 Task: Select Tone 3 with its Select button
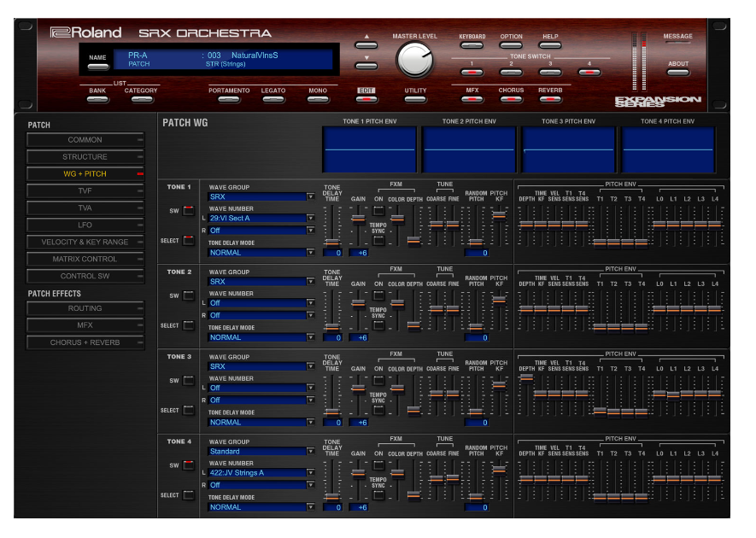click(189, 410)
